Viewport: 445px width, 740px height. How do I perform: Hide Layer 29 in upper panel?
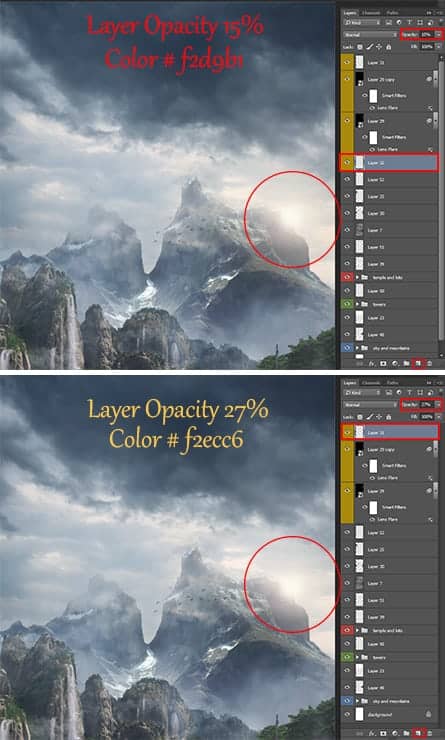348,120
